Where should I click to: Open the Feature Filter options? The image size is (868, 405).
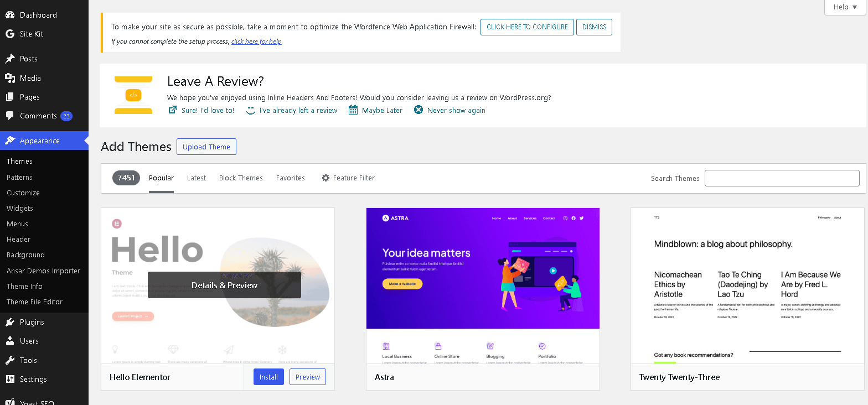pos(348,178)
